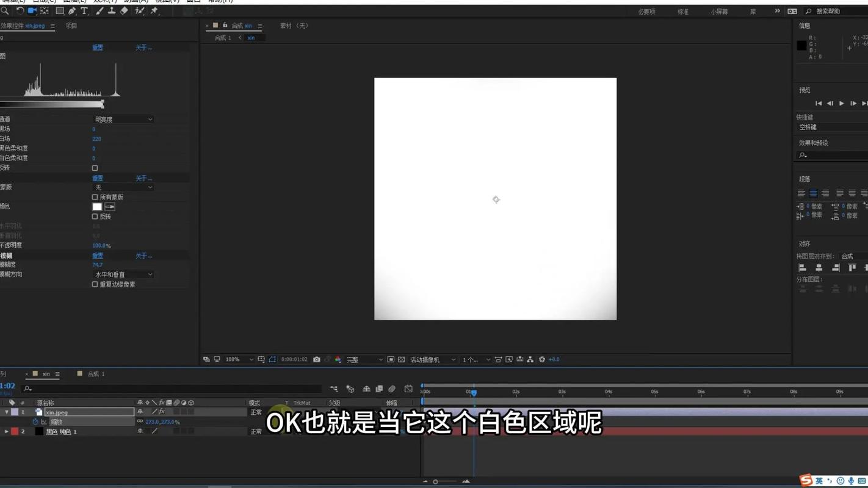Check the 所有蒙版 checkbox
Viewport: 868px width, 488px height.
tap(95, 196)
